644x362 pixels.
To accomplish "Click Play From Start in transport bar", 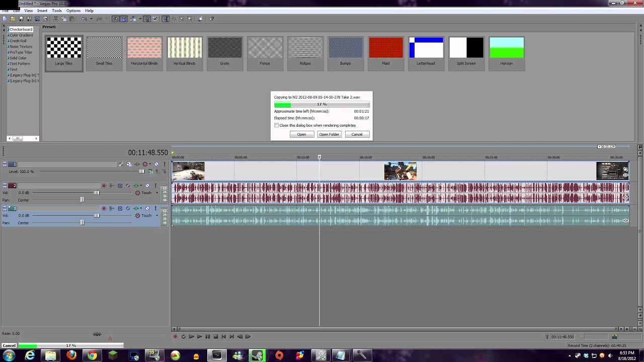I will pos(191,337).
